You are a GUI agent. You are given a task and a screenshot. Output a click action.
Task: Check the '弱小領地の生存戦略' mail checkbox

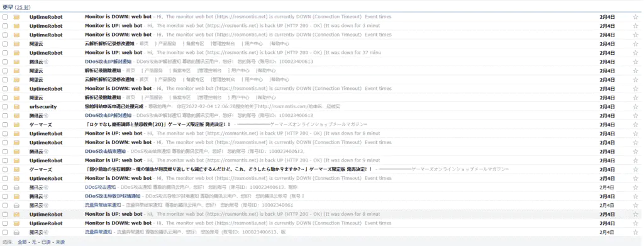[x=5, y=170]
